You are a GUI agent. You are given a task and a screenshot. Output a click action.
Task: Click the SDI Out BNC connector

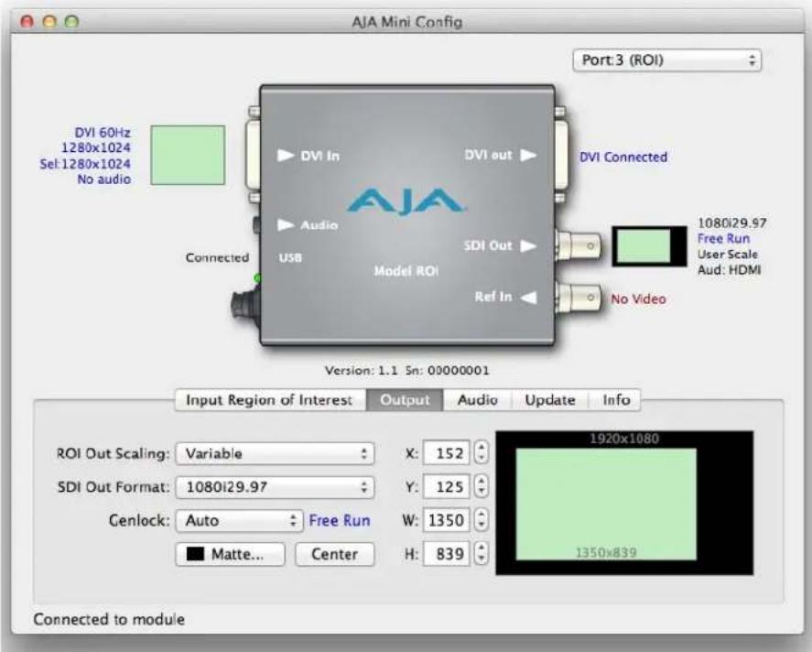coord(579,244)
